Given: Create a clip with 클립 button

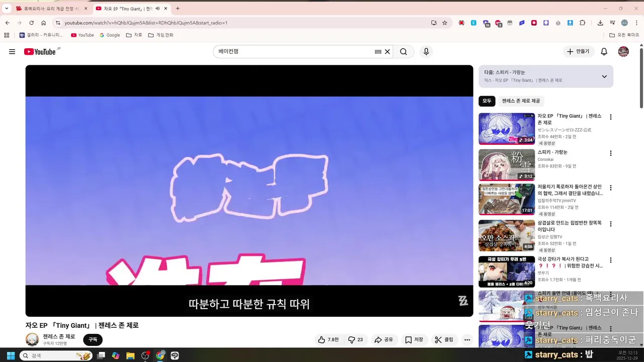Looking at the screenshot, I should 444,340.
